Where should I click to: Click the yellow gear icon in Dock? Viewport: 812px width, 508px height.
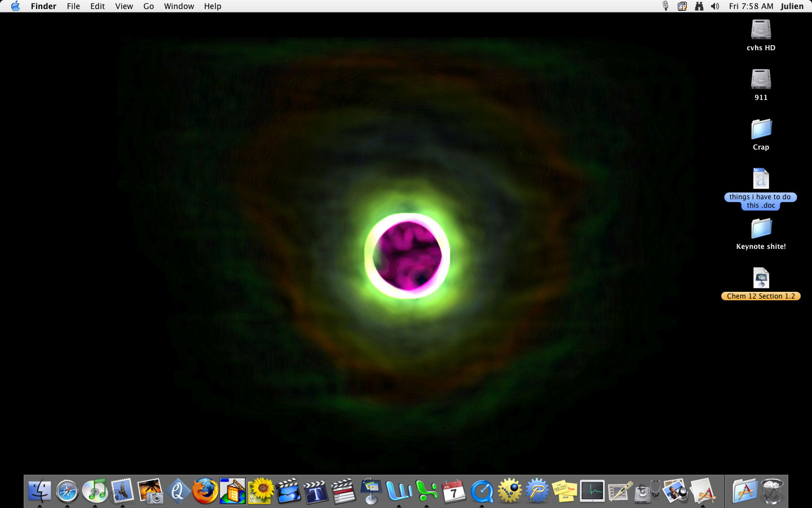coord(509,491)
